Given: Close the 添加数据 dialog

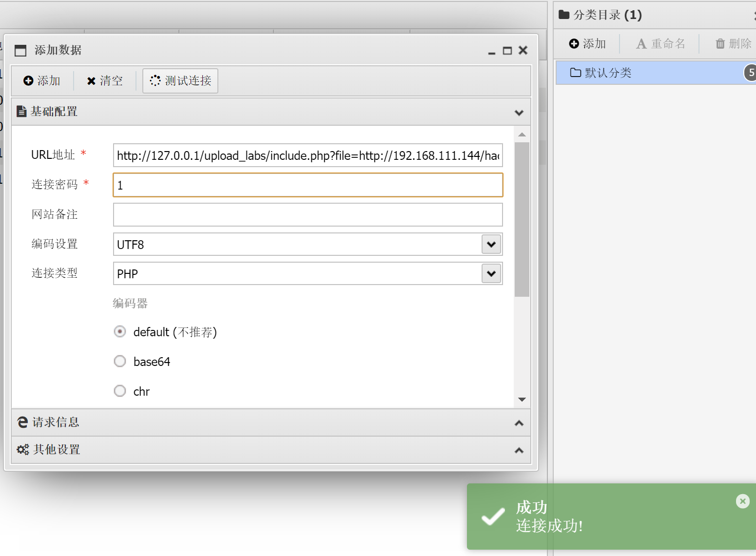Looking at the screenshot, I should tap(523, 50).
